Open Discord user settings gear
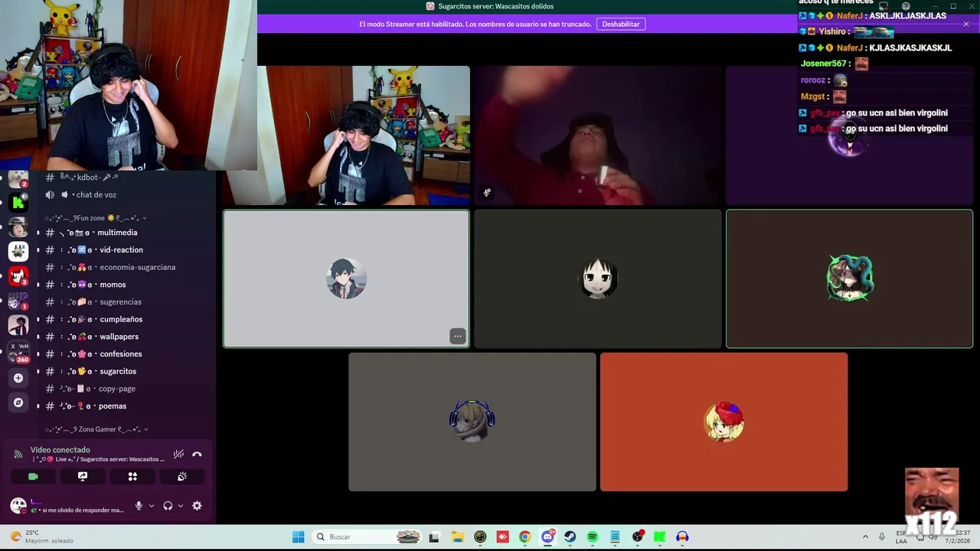This screenshot has width=980, height=551. tap(197, 506)
